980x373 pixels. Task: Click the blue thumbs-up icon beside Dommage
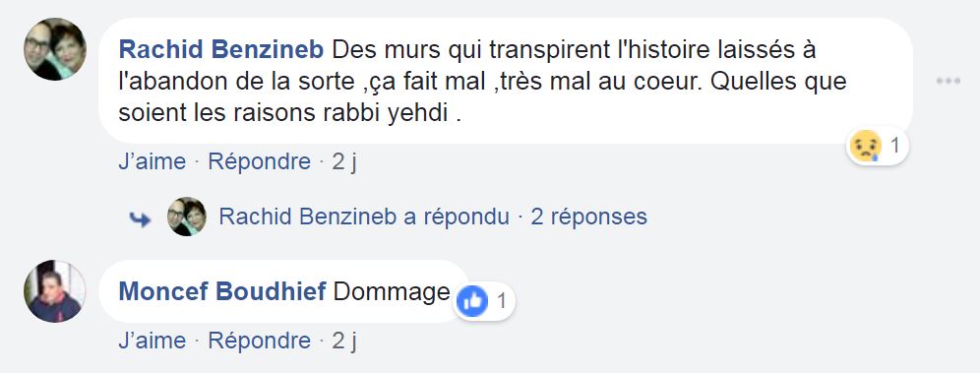(472, 302)
